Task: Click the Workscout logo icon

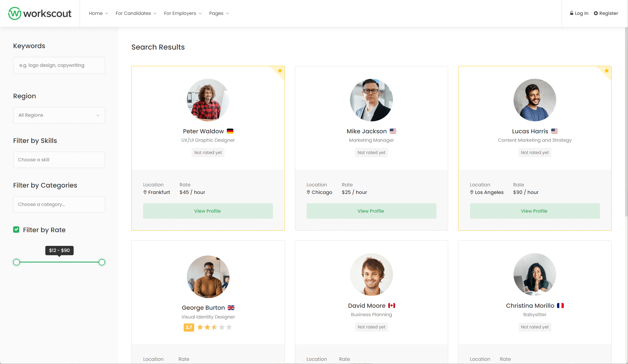Action: 15,13
